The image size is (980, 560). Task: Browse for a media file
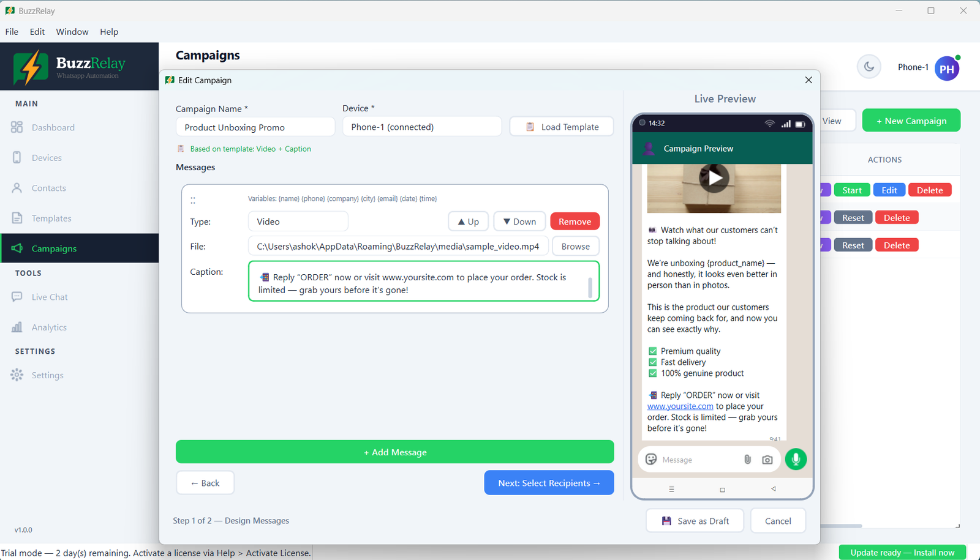(576, 246)
